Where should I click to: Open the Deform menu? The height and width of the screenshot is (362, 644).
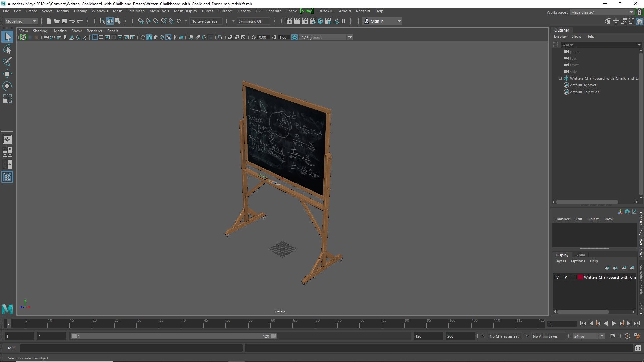pyautogui.click(x=244, y=11)
